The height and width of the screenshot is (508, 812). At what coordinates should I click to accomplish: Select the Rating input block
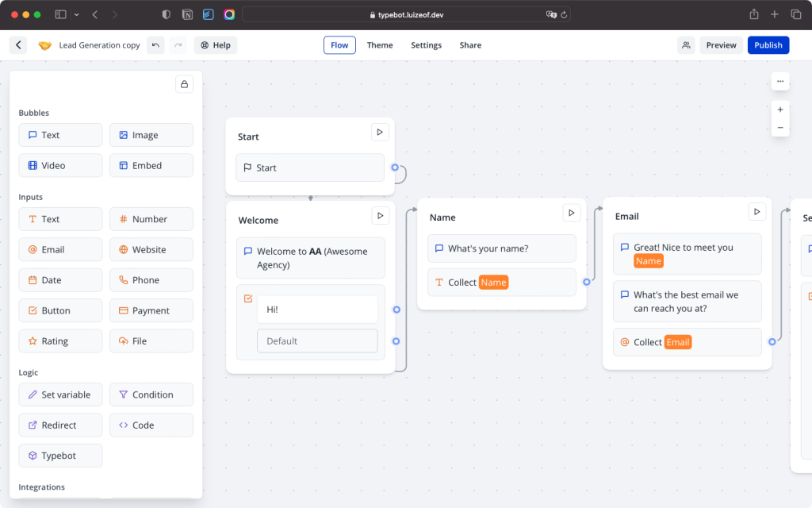point(60,341)
